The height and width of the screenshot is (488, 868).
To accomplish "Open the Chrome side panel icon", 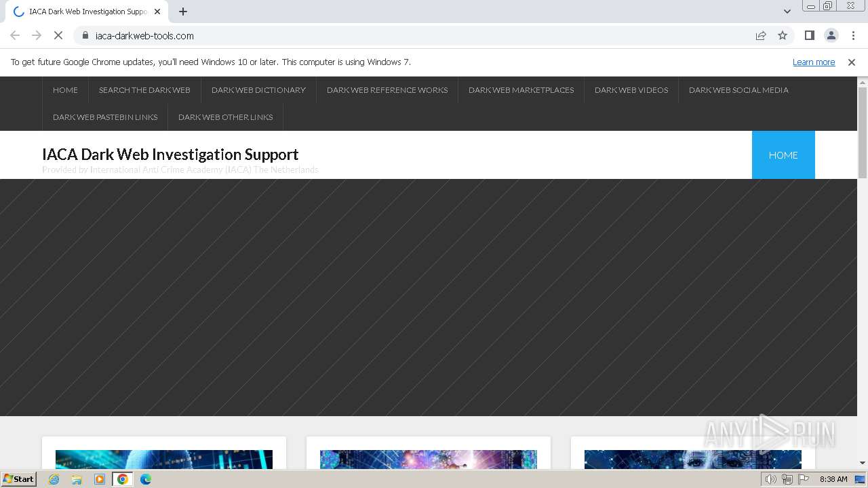I will click(x=810, y=35).
